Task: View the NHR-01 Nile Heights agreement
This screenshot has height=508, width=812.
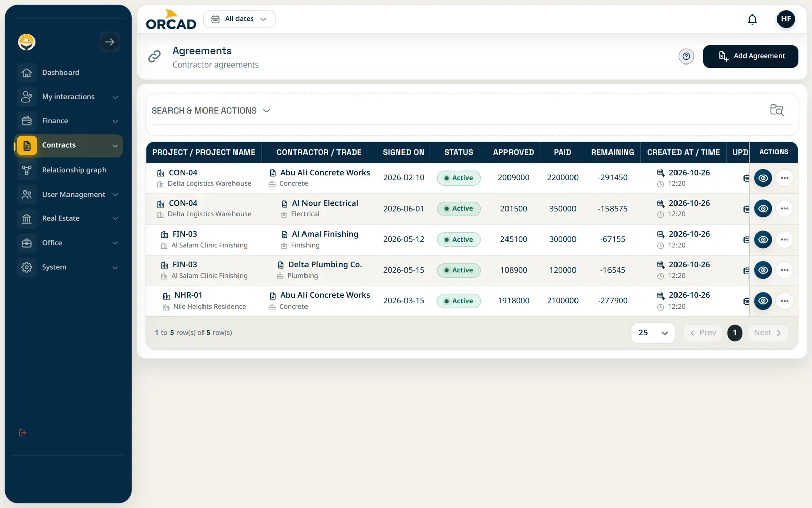Action: point(763,301)
